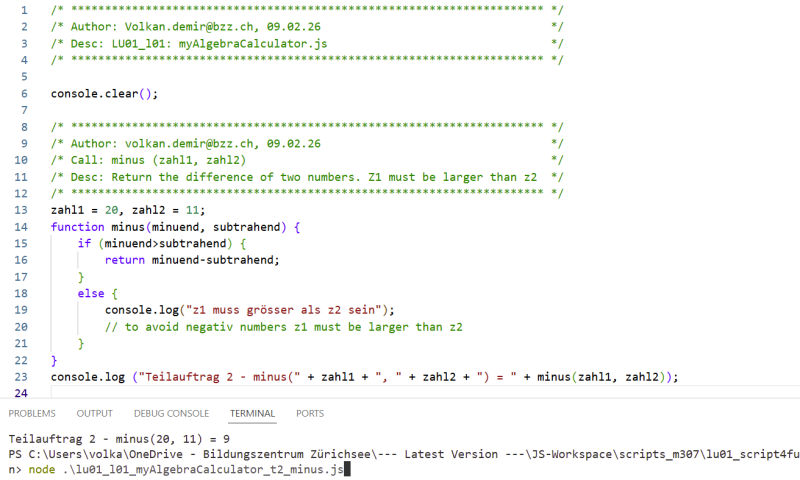Click the 'minus' function name on line 14

coord(128,227)
